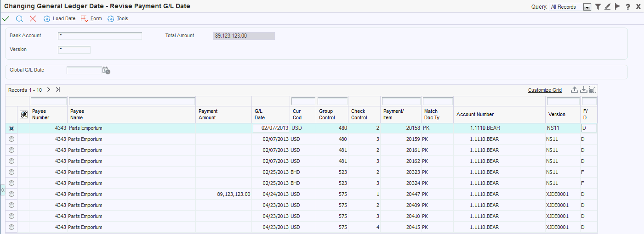Click the import grid data icon
644x234 pixels.
[x=584, y=89]
